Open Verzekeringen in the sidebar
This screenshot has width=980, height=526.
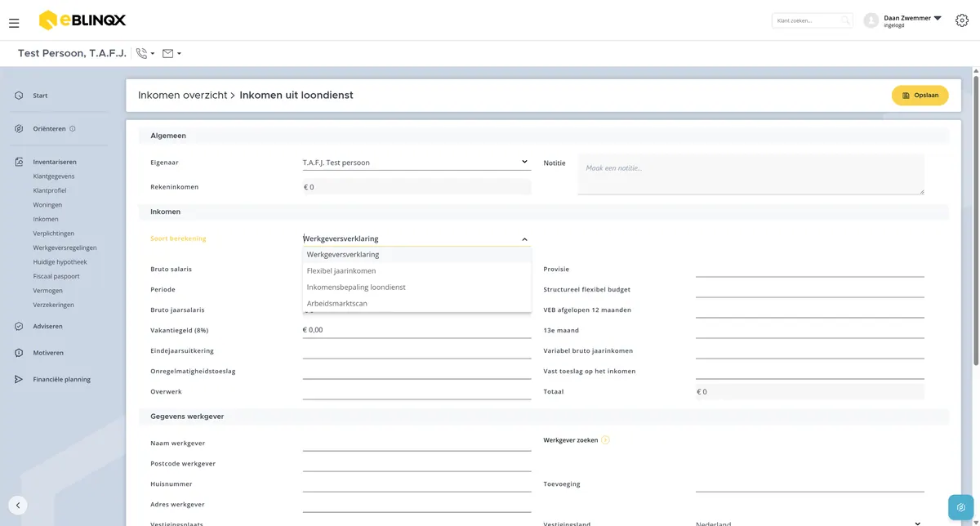coord(53,305)
